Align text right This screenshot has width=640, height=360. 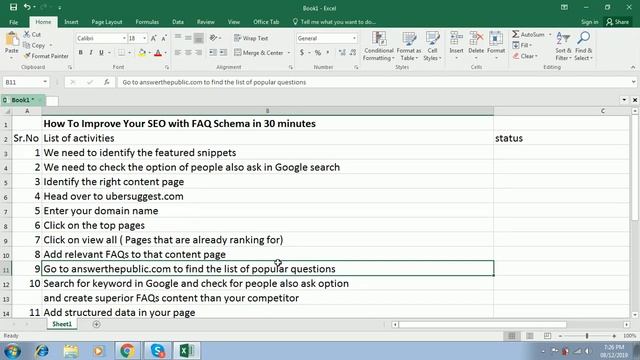coord(199,53)
